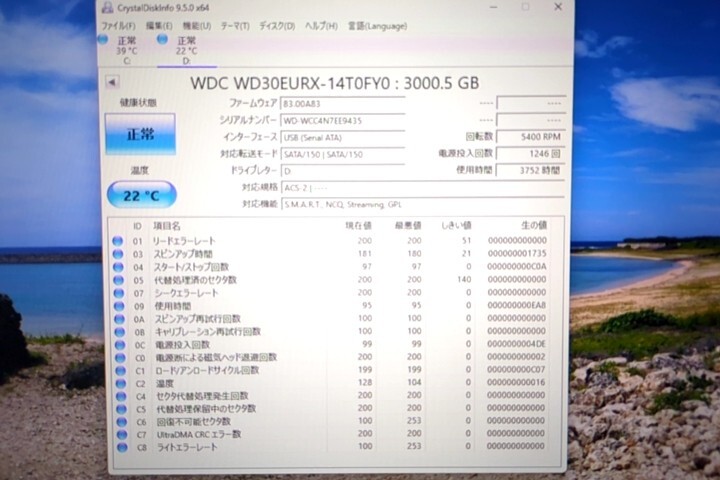The width and height of the screenshot is (720, 480).
Task: Click the status icon for 01 リードエラーレート
Action: point(118,241)
